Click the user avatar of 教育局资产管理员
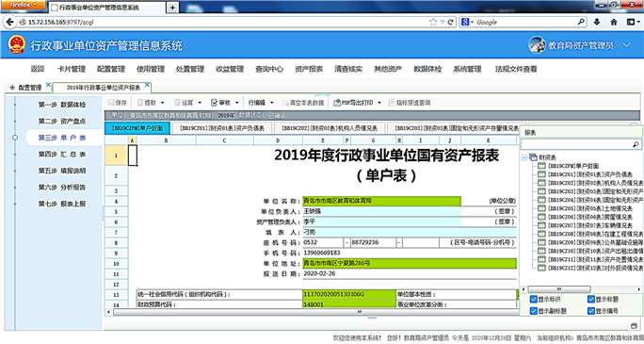Screen dimensions: 644x344 (x=537, y=45)
